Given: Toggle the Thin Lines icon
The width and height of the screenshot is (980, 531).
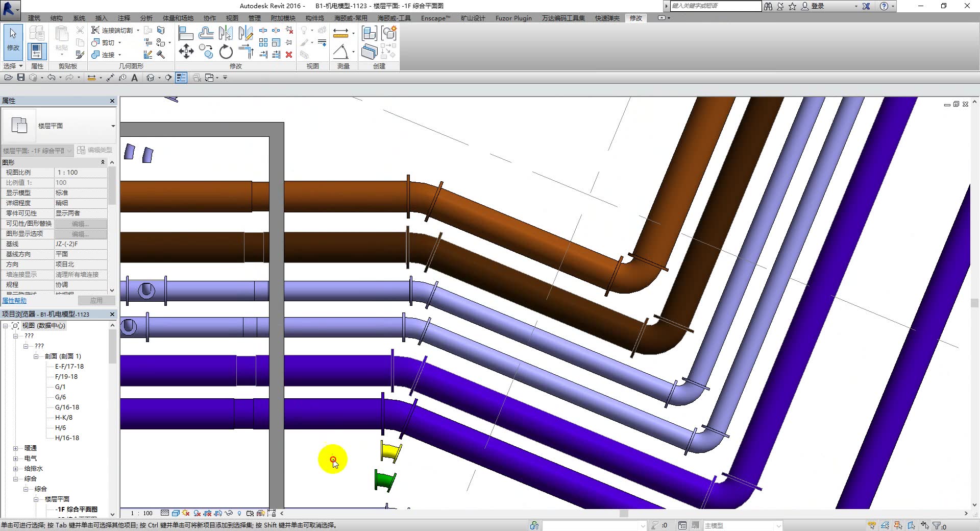Looking at the screenshot, I should (x=181, y=77).
